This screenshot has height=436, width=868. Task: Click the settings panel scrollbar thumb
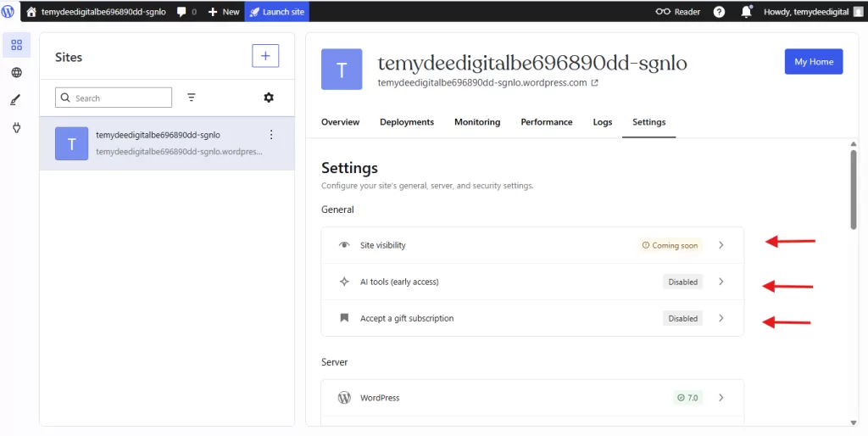[854, 189]
